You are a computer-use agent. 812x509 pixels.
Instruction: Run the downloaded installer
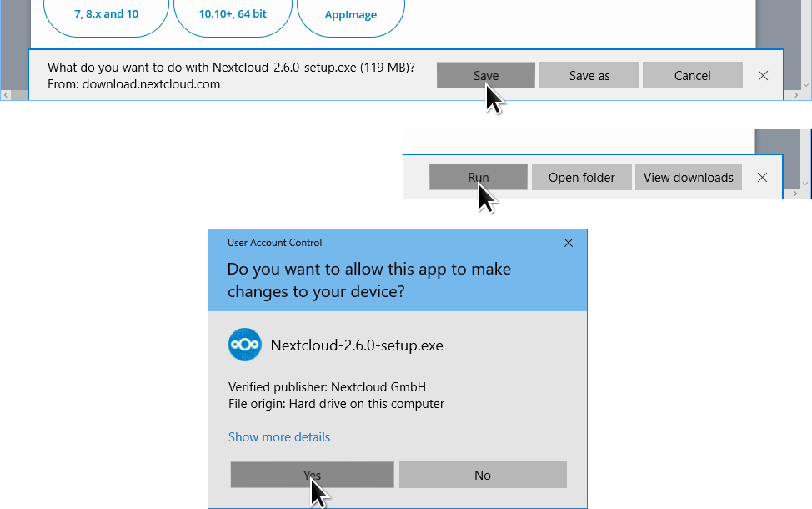pos(479,177)
